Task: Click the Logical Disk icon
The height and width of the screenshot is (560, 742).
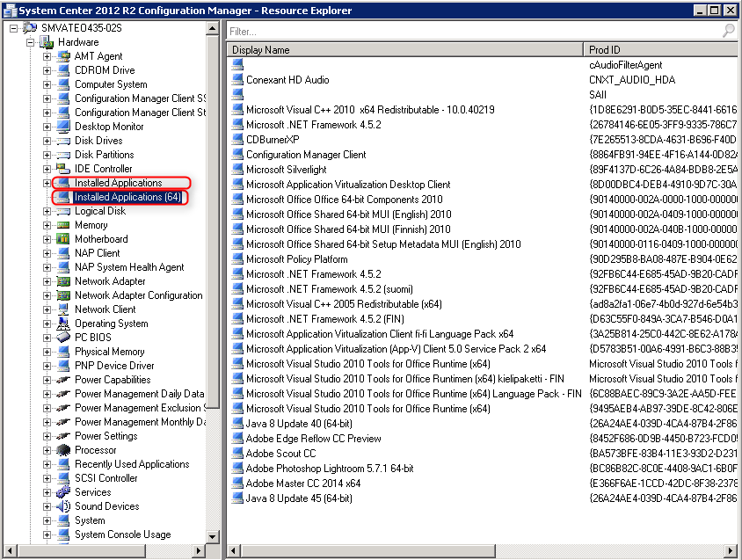Action: 63,211
